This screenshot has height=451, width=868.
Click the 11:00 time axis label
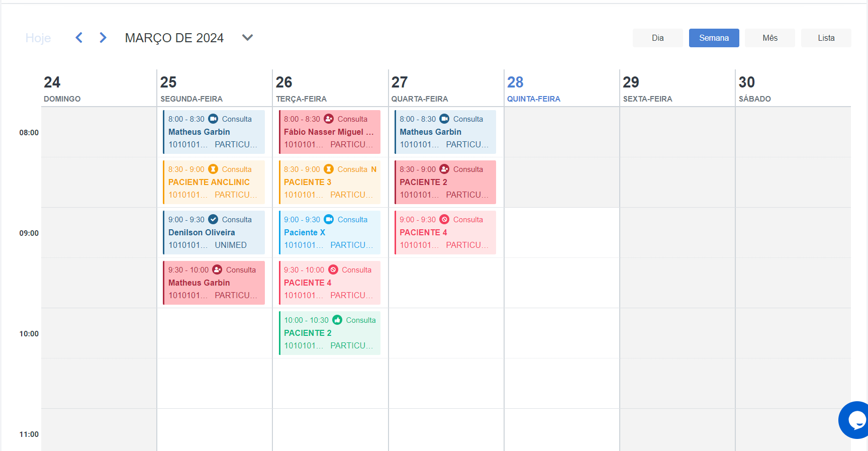click(29, 434)
